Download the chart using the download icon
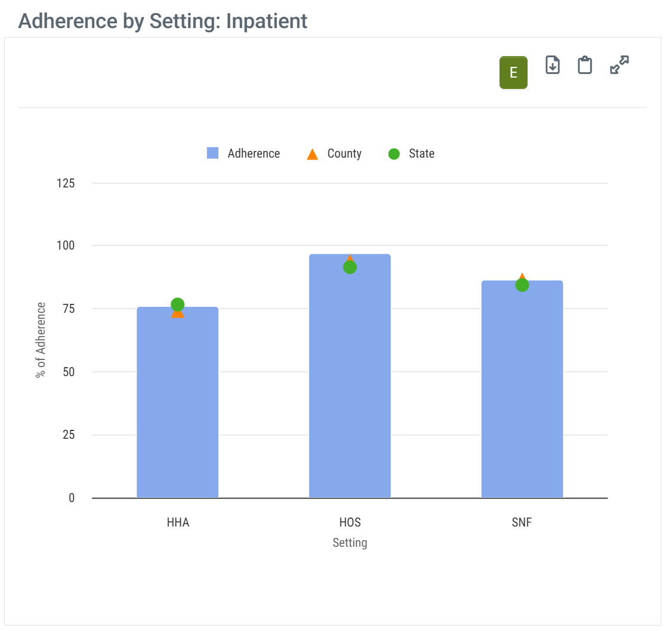Viewport: 672px width, 631px height. [x=553, y=65]
